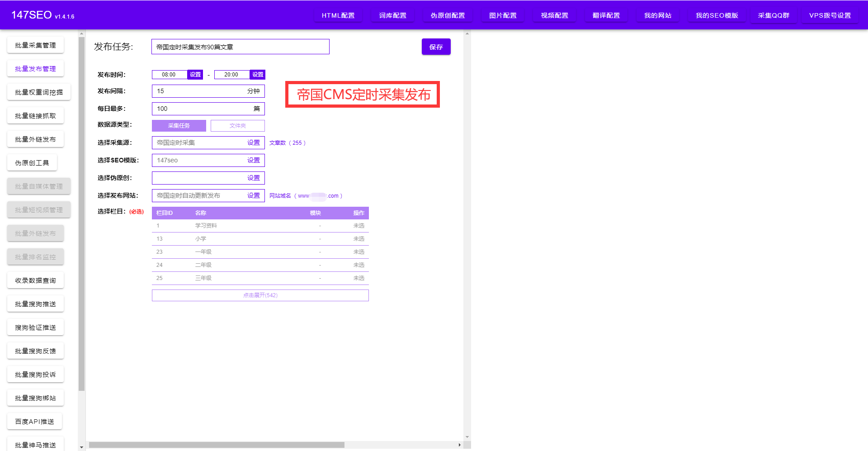Click the 名称 column header
The width and height of the screenshot is (868, 451).
pos(201,213)
